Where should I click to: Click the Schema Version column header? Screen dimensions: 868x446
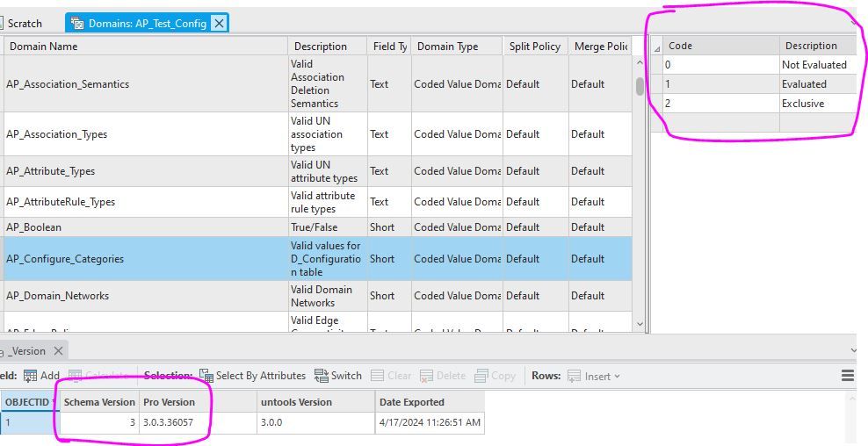98,402
